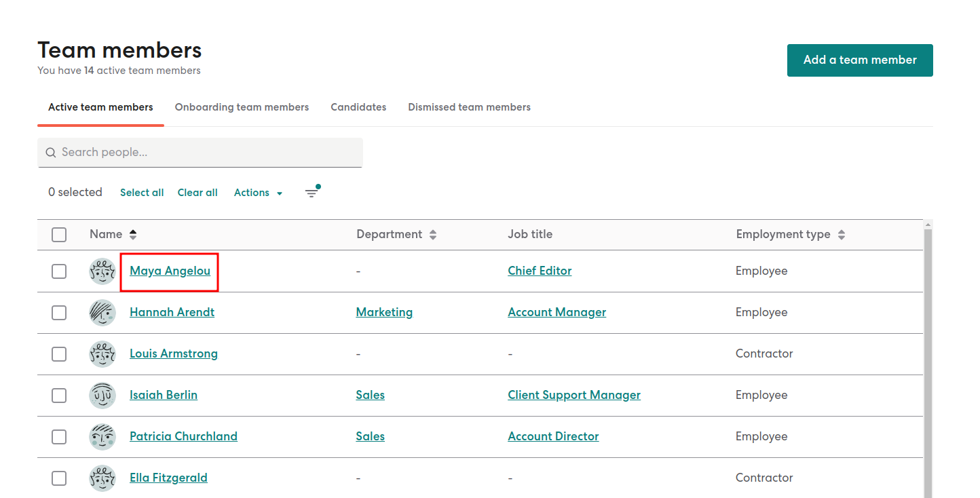Open Client Support Manager job title
The width and height of the screenshot is (980, 498).
pos(574,395)
